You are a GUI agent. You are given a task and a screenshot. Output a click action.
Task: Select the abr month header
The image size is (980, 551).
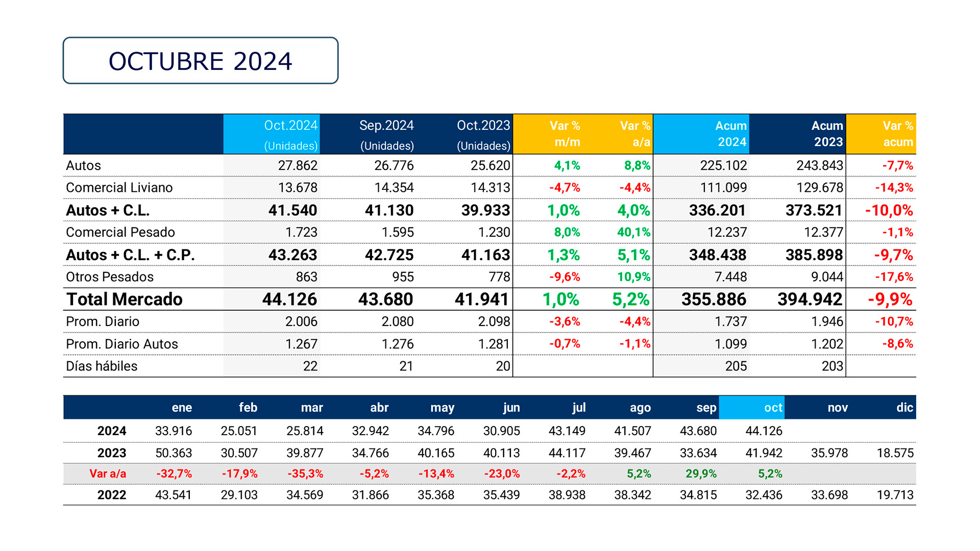pyautogui.click(x=379, y=408)
